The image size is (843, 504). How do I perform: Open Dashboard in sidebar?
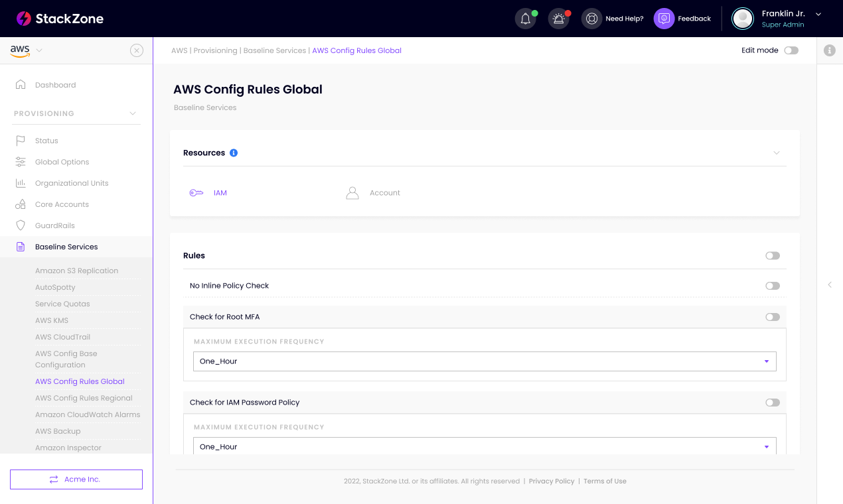pos(56,85)
